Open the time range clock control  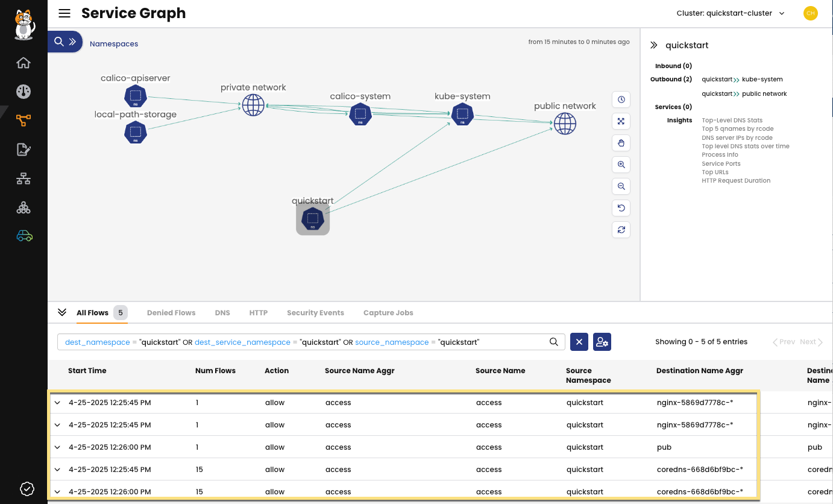621,99
